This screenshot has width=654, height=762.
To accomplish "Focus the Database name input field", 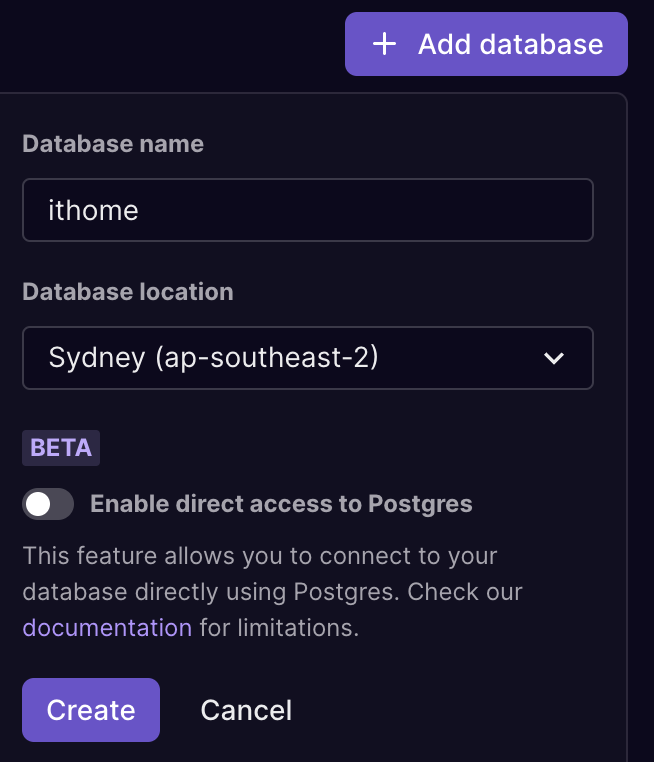I will point(308,210).
